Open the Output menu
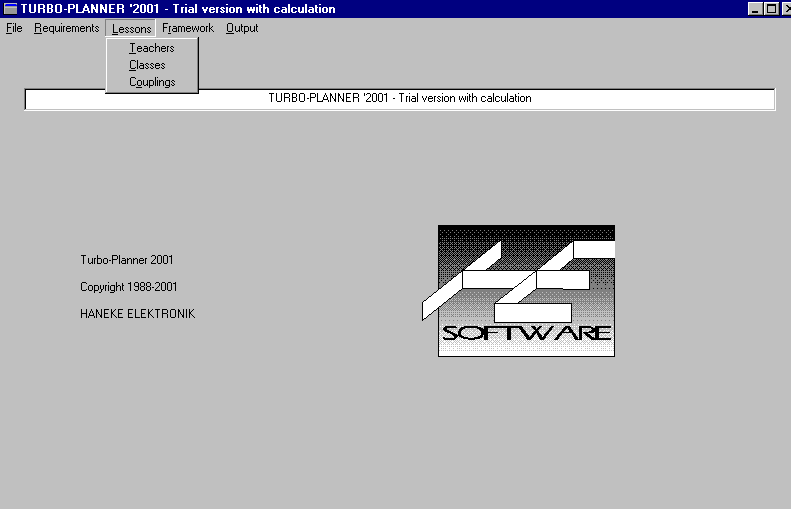Image resolution: width=791 pixels, height=509 pixels. click(x=242, y=28)
